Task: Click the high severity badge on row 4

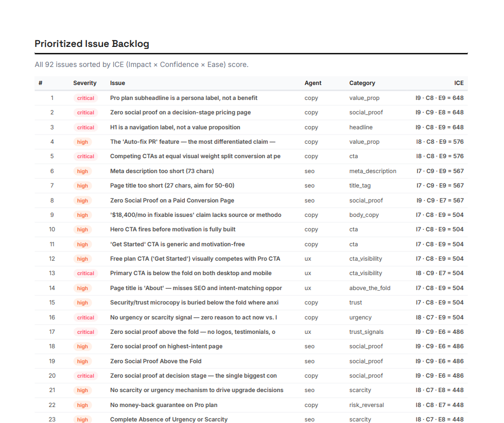Action: (82, 142)
